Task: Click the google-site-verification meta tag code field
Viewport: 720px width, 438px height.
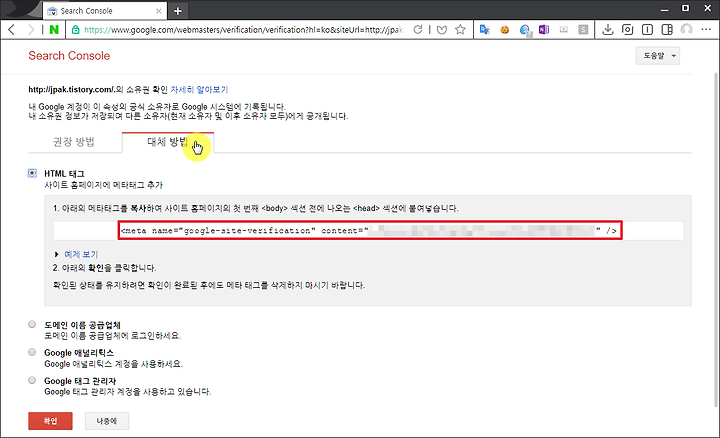Action: [370, 230]
